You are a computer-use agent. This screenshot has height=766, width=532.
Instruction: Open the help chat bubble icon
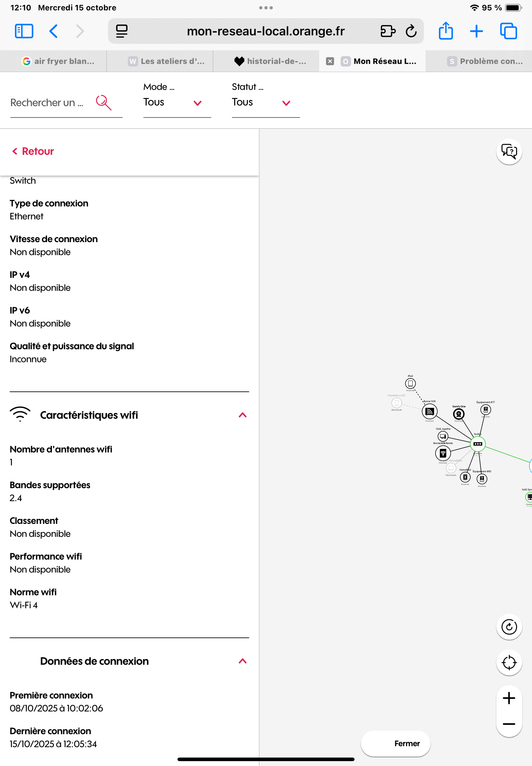click(509, 152)
